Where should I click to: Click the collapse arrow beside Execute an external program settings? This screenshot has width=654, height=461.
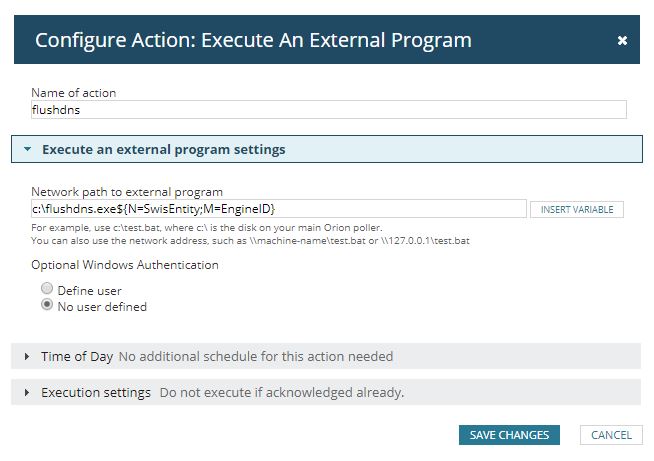28,150
